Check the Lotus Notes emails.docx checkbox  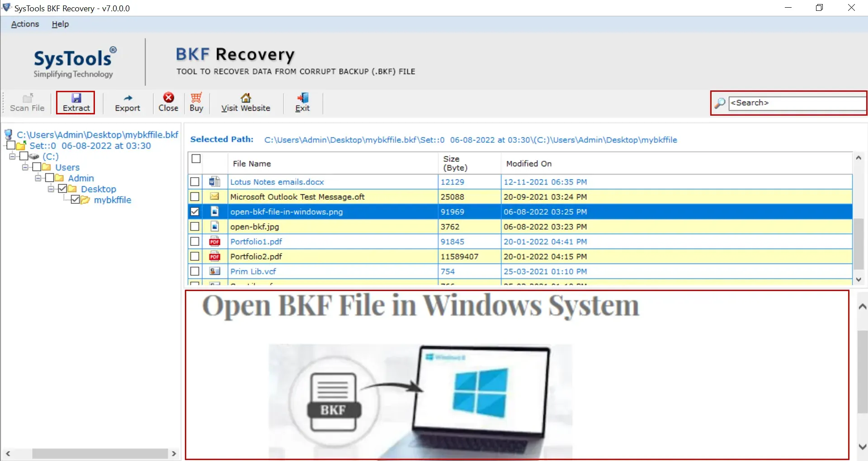[x=195, y=182]
